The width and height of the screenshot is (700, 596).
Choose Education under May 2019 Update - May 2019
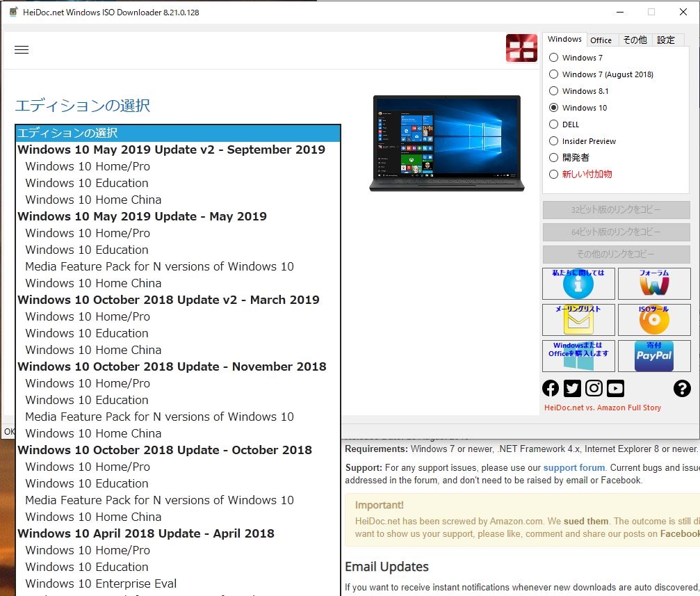click(178, 250)
